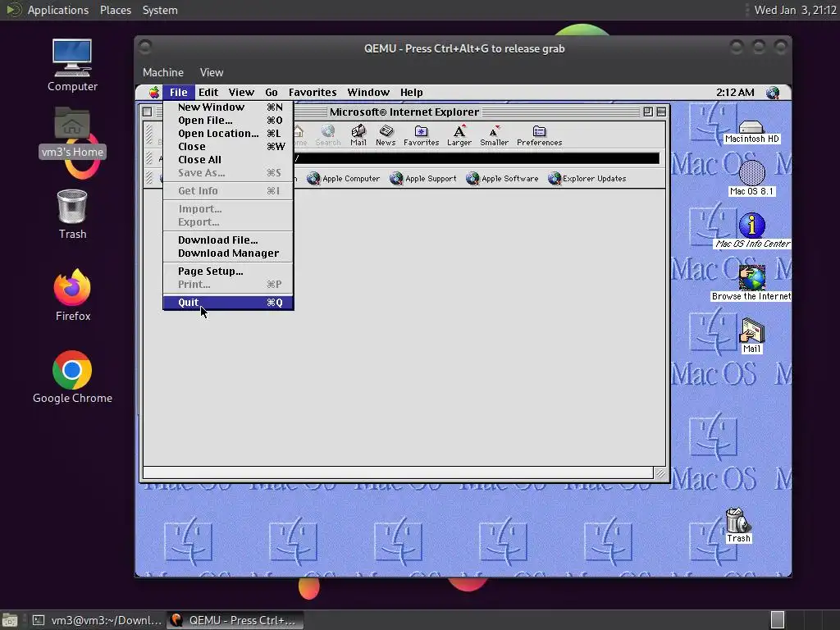Select the Macintosh HD desktop icon
Viewport: 840px width, 630px height.
pyautogui.click(x=751, y=132)
